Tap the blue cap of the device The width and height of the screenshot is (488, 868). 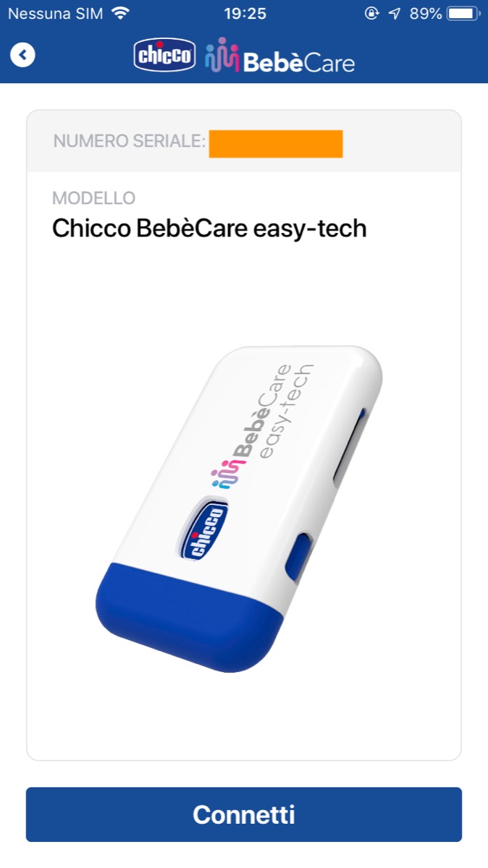point(185,617)
